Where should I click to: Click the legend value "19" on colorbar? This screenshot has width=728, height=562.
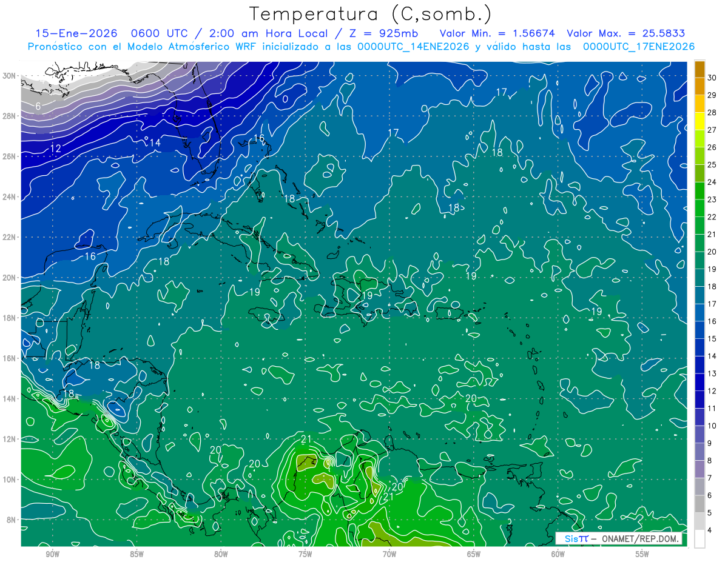pos(712,269)
